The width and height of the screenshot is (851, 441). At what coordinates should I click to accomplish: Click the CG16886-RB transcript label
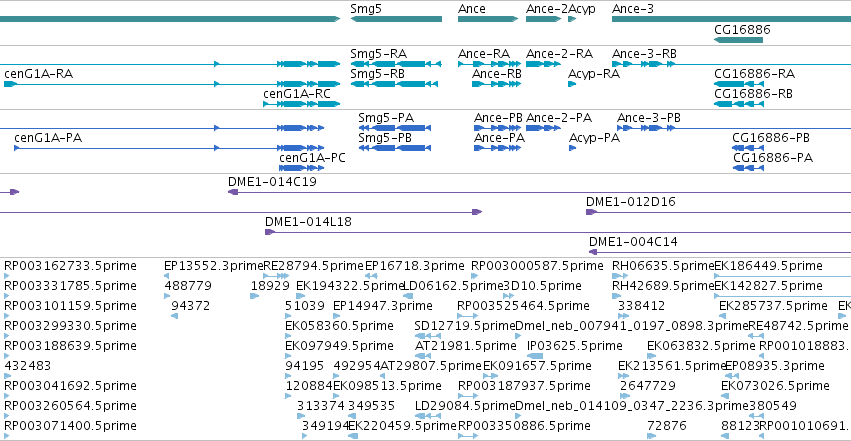click(753, 94)
